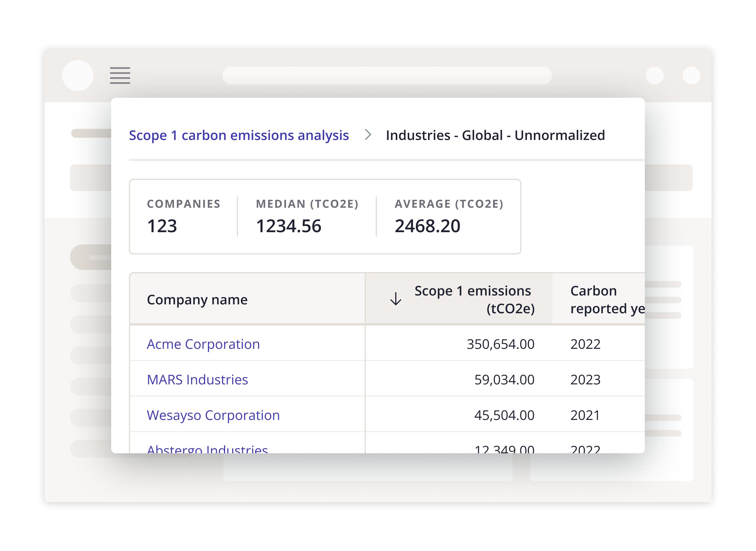Open Acme Corporation company link

pos(203,344)
